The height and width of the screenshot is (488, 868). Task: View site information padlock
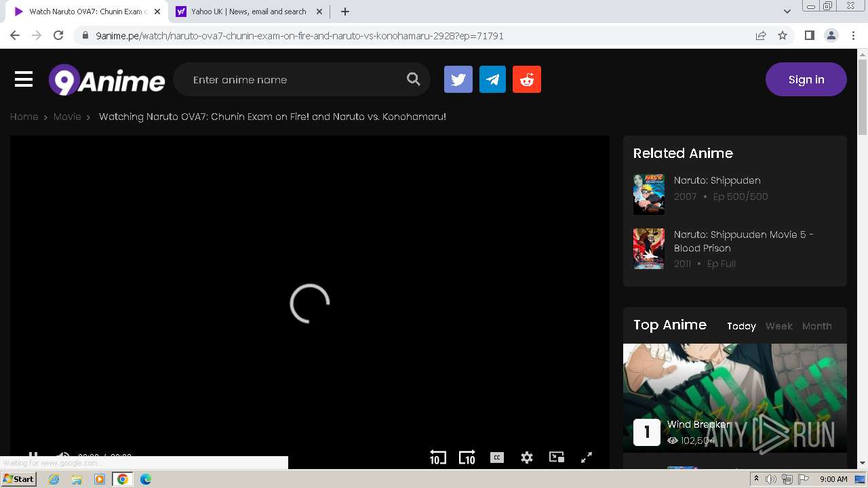point(84,36)
